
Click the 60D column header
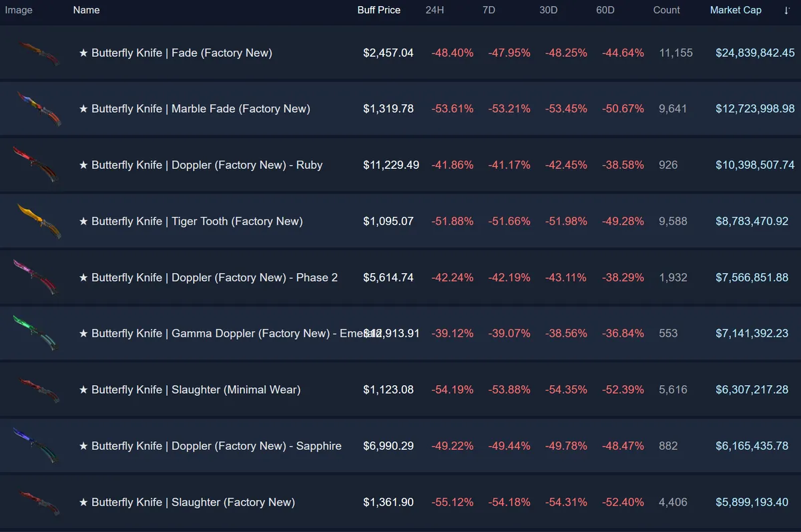(605, 11)
